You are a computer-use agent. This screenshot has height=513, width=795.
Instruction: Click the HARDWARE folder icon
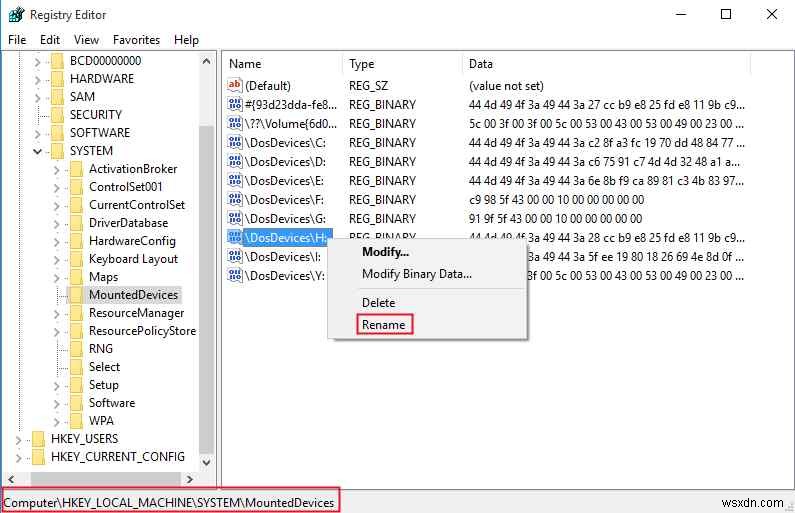(57, 79)
